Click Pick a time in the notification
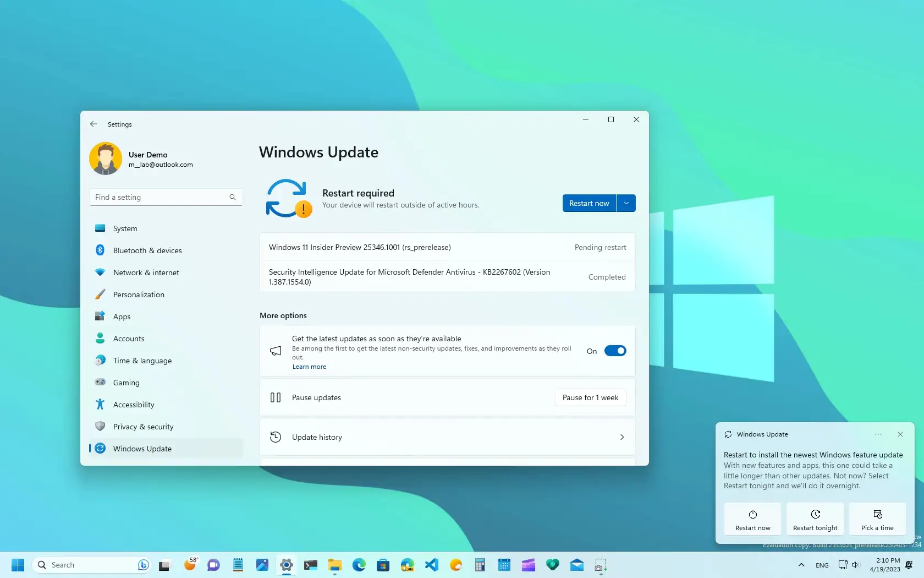 tap(877, 518)
